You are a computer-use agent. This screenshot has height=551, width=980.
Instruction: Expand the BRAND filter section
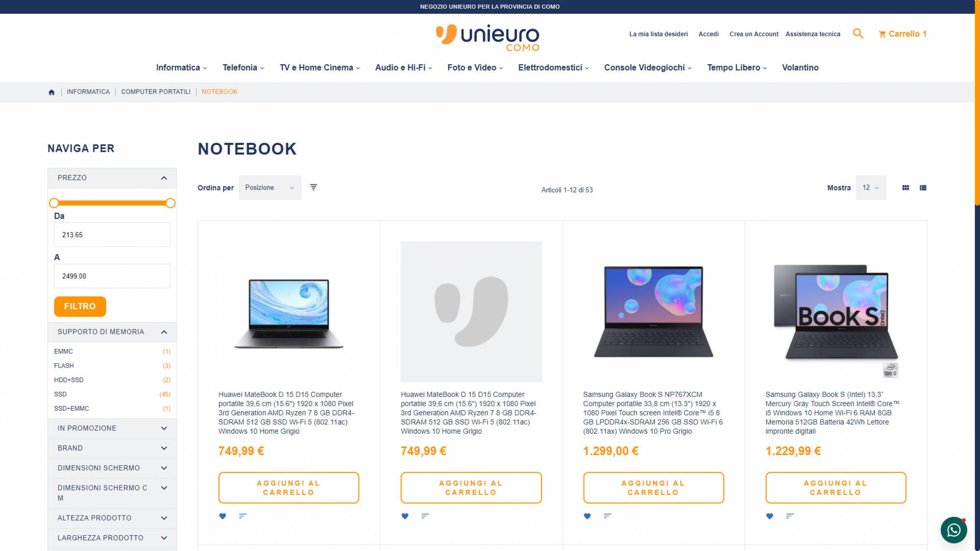click(112, 448)
